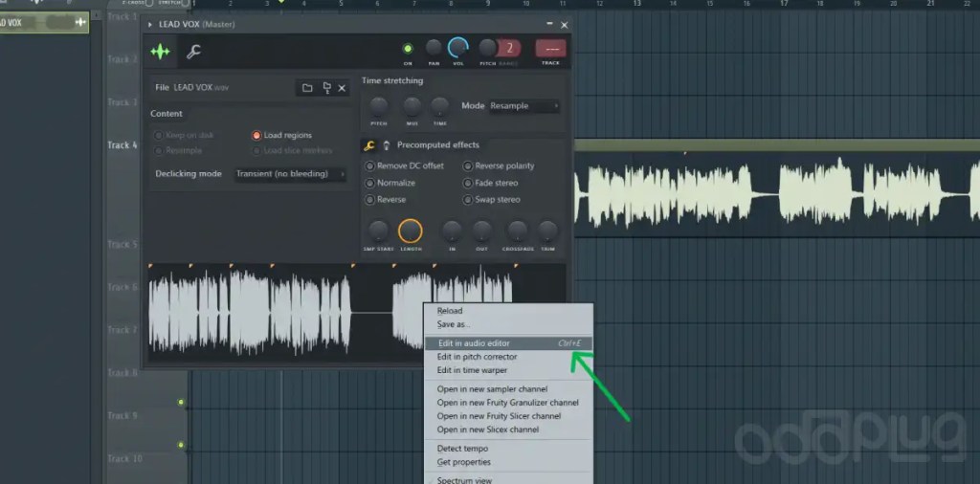Select Open in new sampler channel

coord(508,389)
